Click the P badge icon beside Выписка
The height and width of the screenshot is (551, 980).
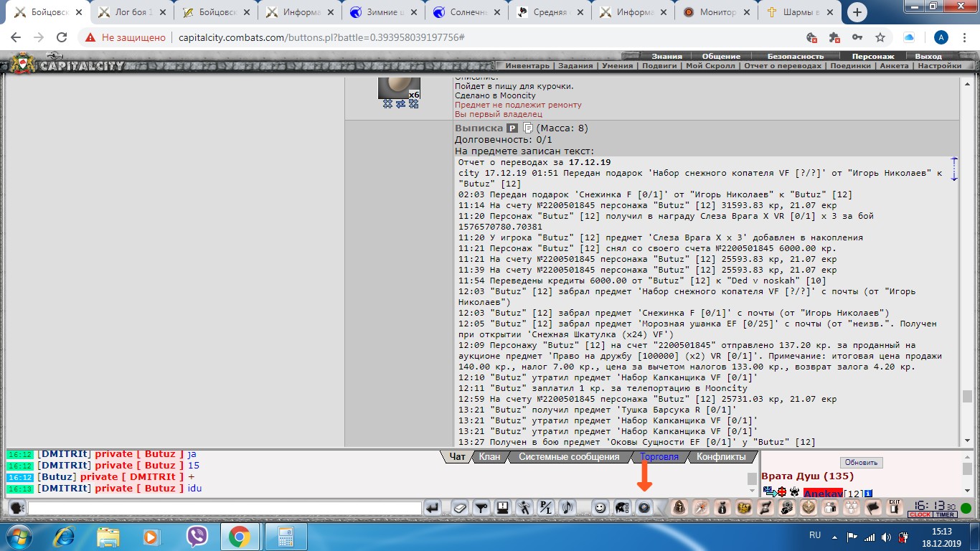coord(512,128)
